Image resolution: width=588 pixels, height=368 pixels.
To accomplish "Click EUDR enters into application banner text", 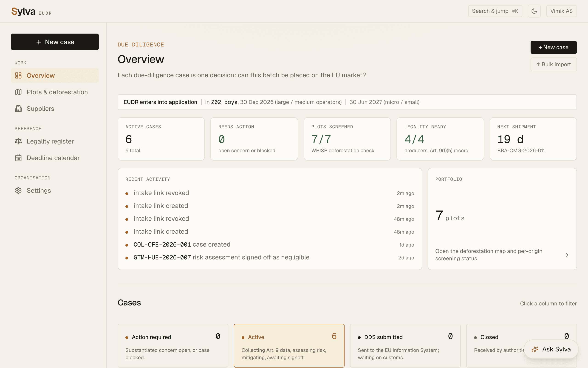I will [160, 102].
